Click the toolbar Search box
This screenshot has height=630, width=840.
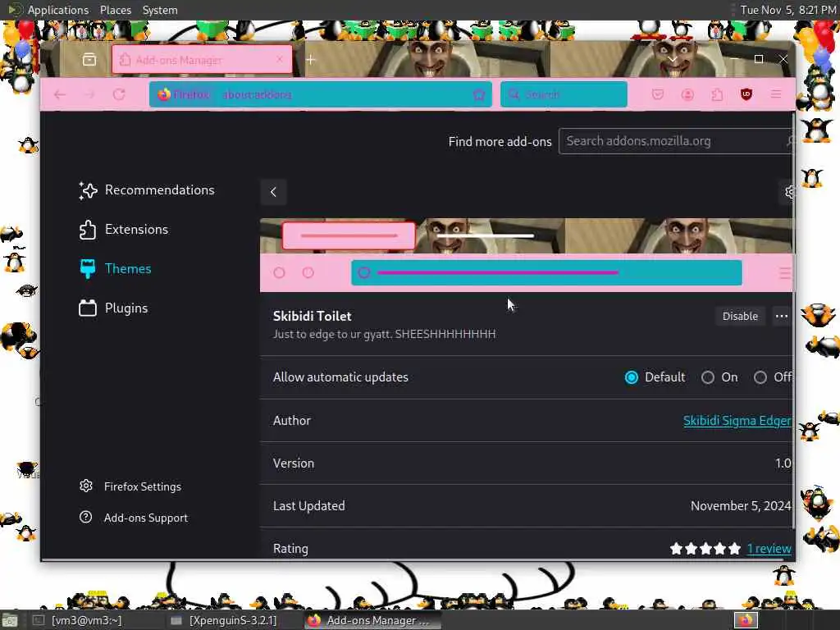coord(564,94)
